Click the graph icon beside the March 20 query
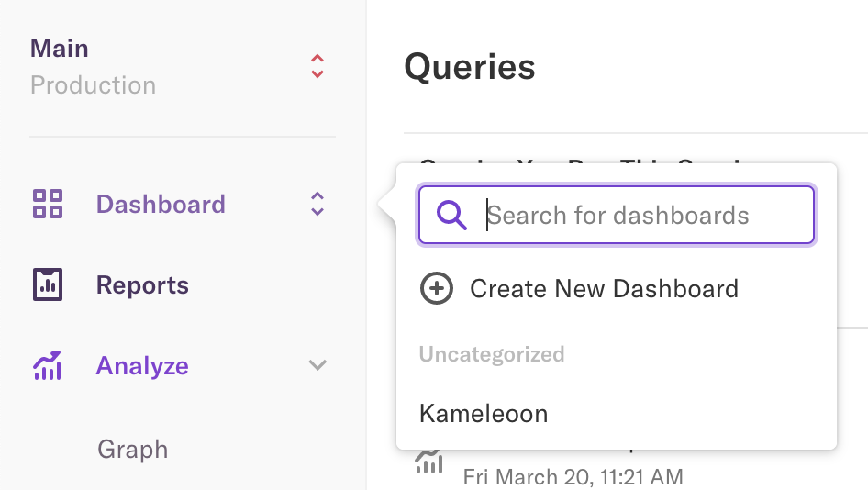 [x=428, y=463]
